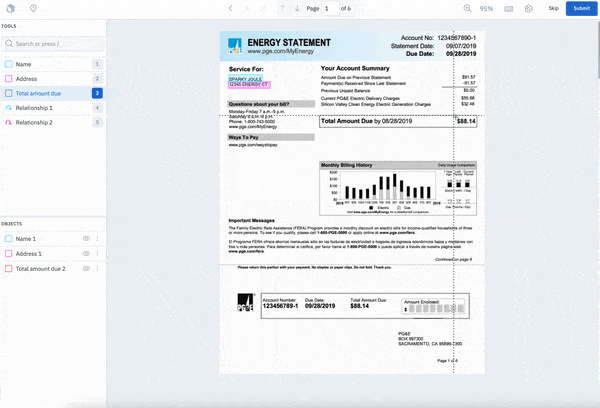This screenshot has height=408, width=600.
Task: Click the Address tool pink box icon
Action: (x=8, y=79)
